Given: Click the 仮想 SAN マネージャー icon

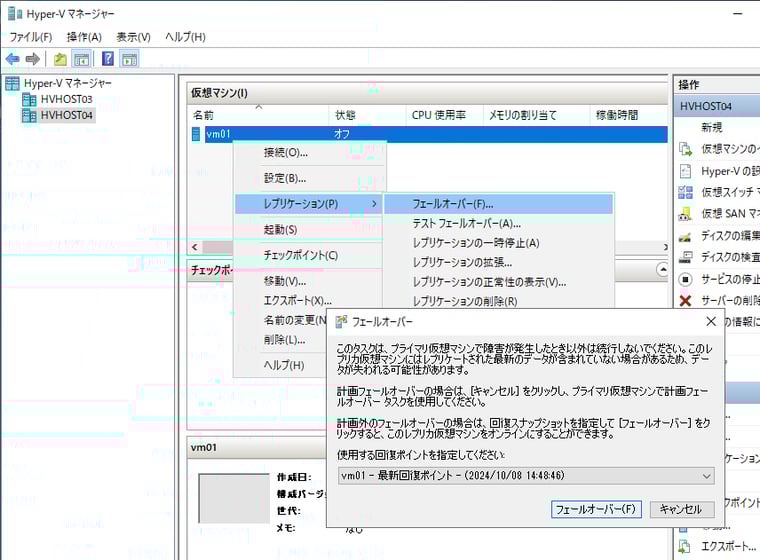Looking at the screenshot, I should (x=685, y=214).
